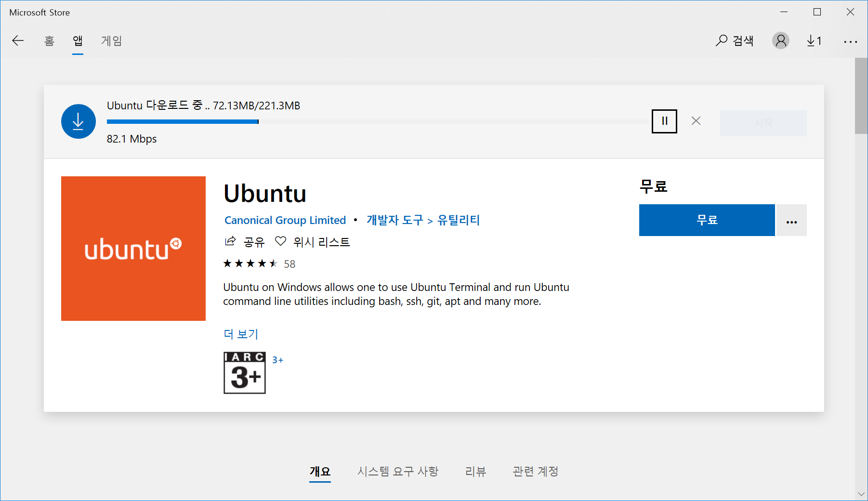
Task: Maximize the Microsoft Store window
Action: coord(817,12)
